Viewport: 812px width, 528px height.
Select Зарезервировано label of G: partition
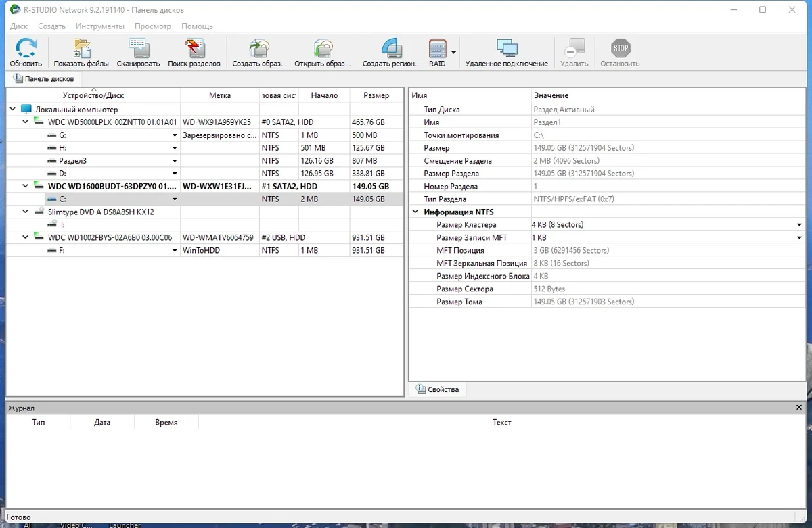click(x=220, y=135)
